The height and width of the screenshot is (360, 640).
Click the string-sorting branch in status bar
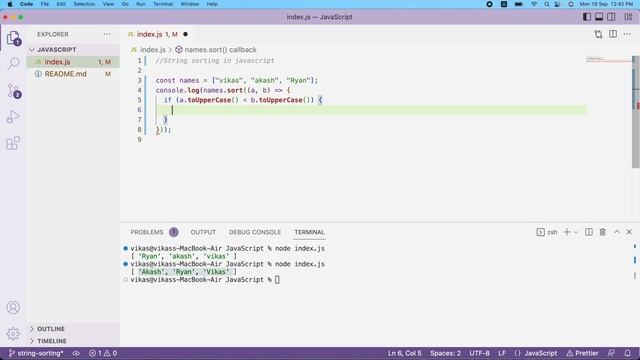(36, 353)
